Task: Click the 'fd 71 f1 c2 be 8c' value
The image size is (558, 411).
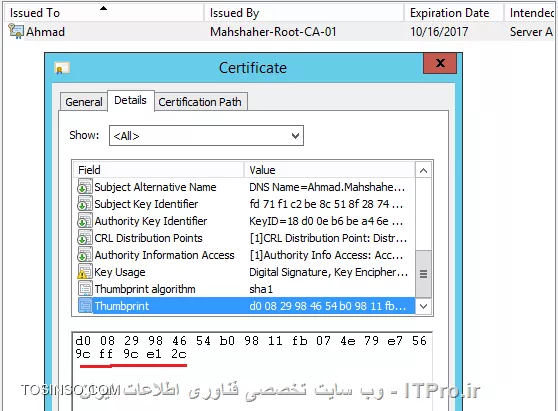Action: [x=326, y=204]
